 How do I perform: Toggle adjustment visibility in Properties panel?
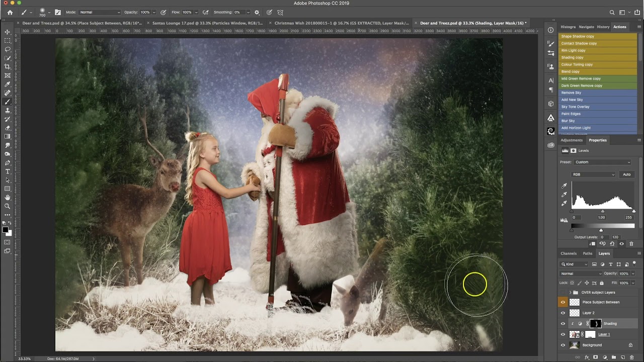[621, 244]
